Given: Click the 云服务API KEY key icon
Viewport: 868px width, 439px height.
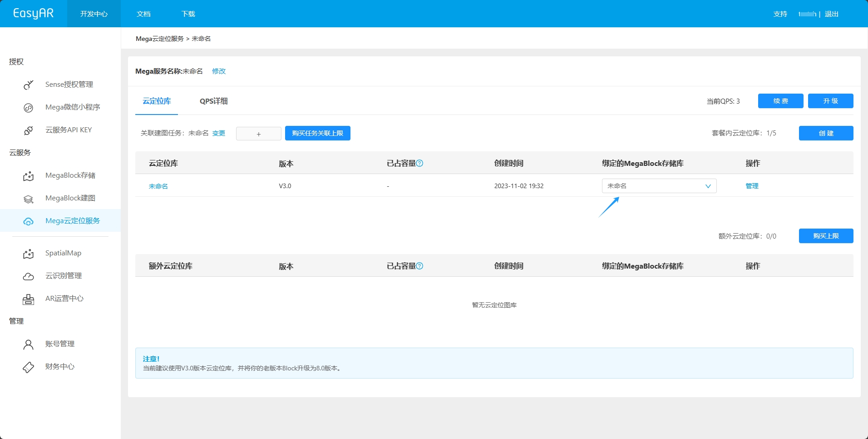Looking at the screenshot, I should [28, 130].
